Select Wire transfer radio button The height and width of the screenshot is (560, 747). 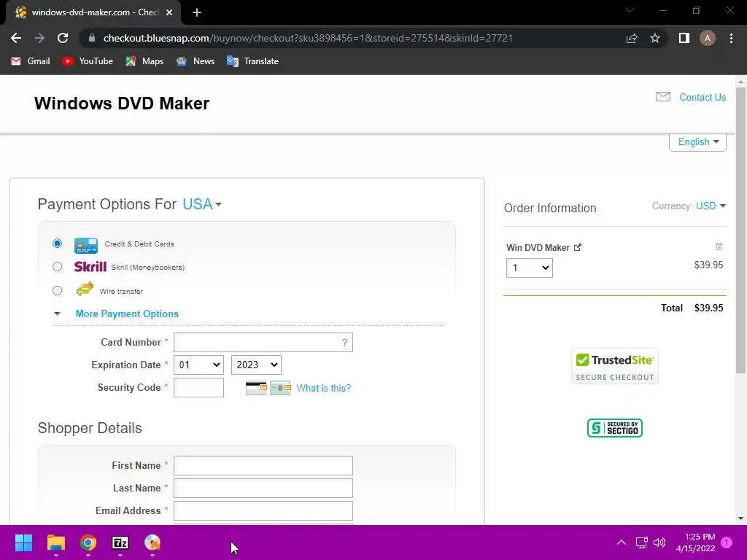click(57, 290)
